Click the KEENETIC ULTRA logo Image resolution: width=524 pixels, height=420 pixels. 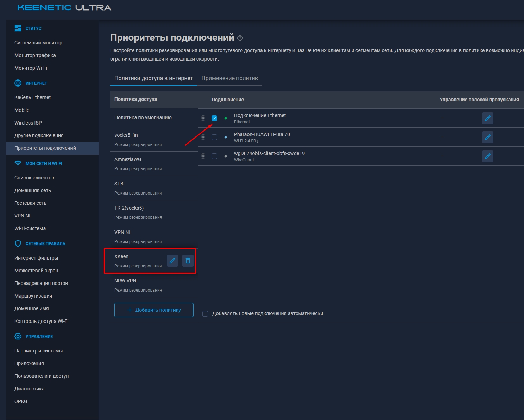point(63,7)
